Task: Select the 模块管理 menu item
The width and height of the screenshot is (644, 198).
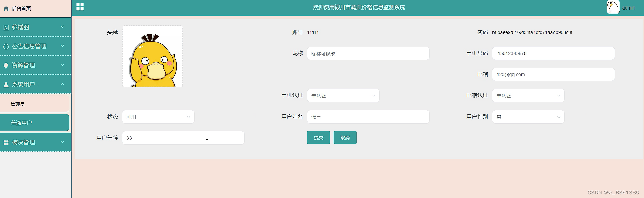Action: (36, 142)
